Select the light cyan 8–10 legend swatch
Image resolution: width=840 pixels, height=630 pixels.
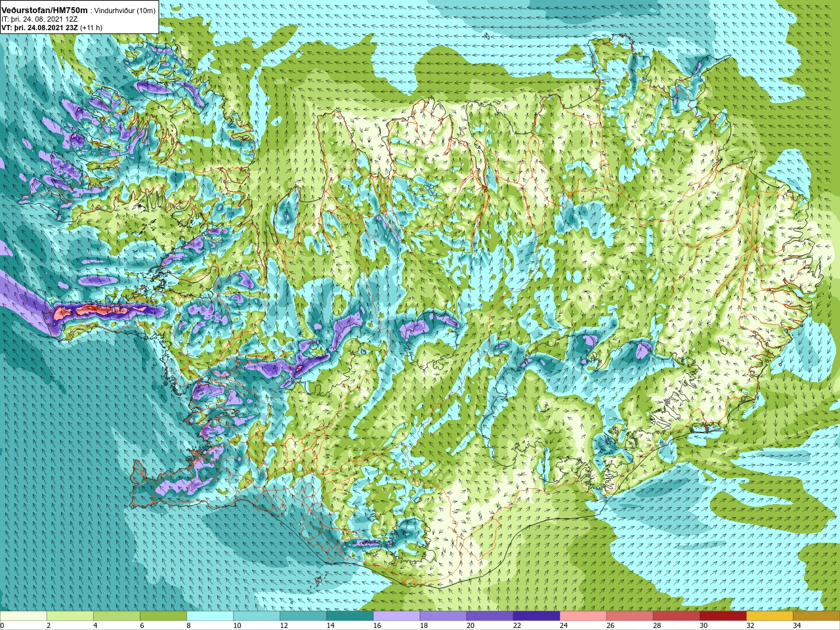click(210, 616)
